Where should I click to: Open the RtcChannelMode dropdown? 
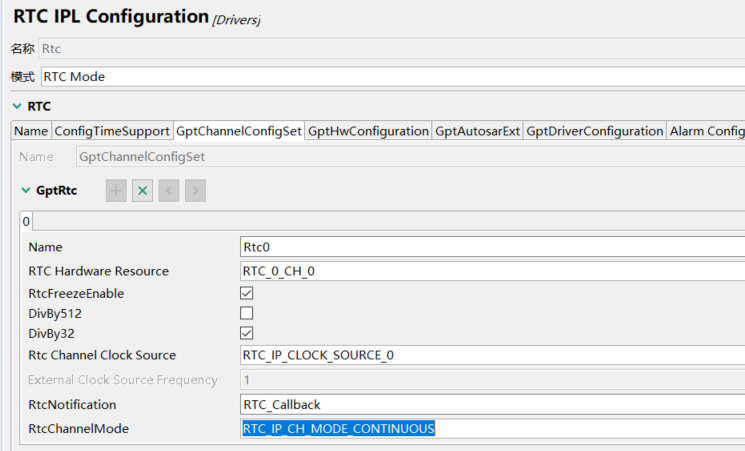(x=492, y=429)
